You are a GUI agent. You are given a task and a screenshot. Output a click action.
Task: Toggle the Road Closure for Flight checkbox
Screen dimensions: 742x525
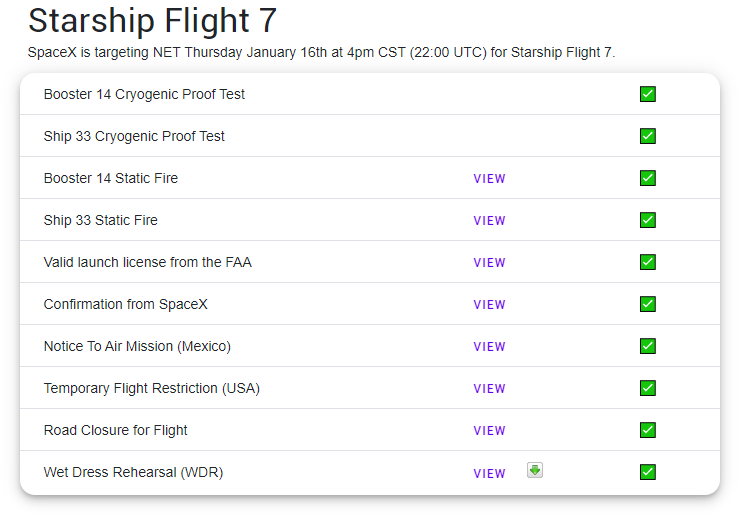(x=648, y=430)
